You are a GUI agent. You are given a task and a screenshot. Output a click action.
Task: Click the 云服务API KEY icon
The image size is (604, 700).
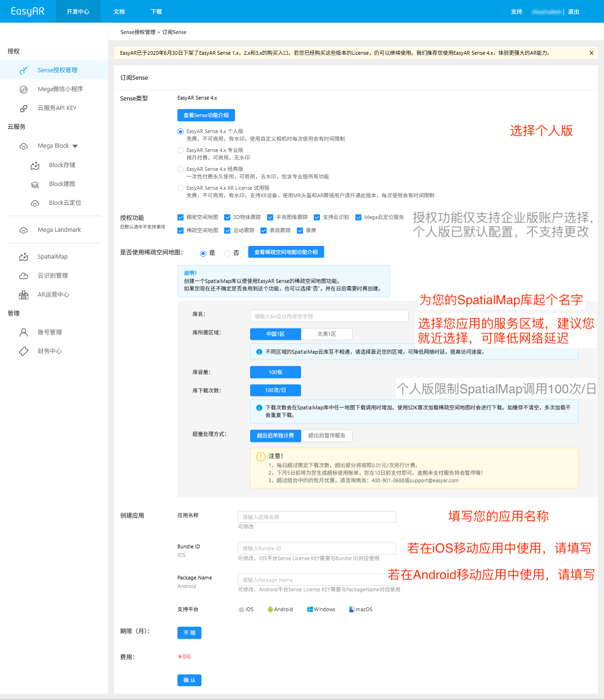coord(24,108)
